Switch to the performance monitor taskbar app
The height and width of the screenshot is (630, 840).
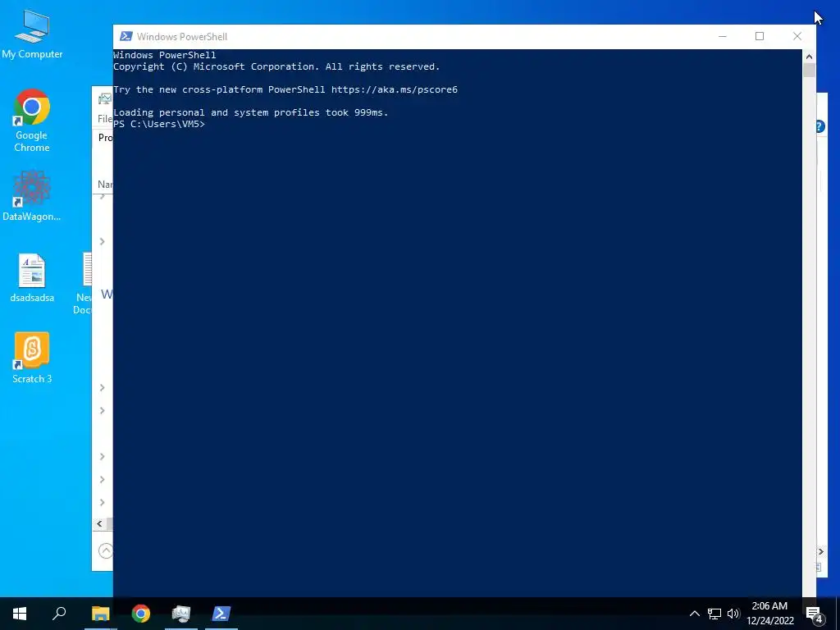click(181, 614)
